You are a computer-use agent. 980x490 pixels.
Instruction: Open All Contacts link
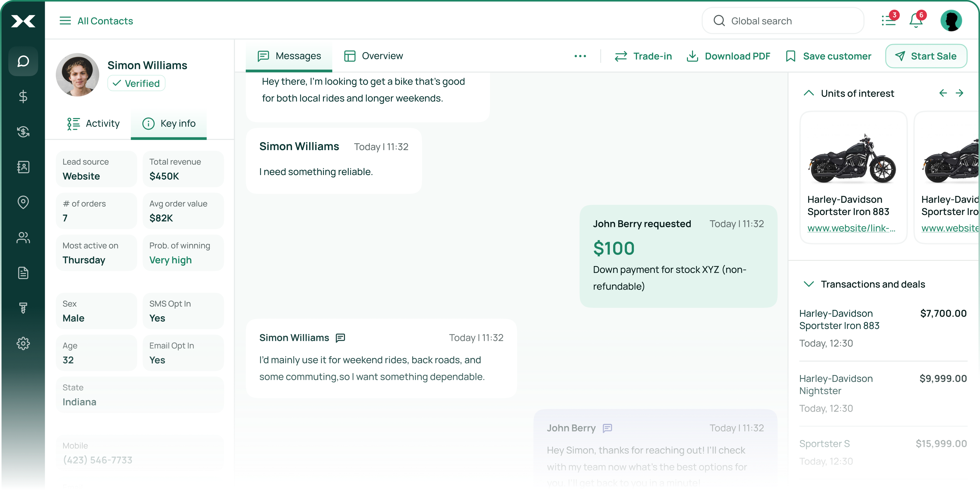tap(105, 21)
